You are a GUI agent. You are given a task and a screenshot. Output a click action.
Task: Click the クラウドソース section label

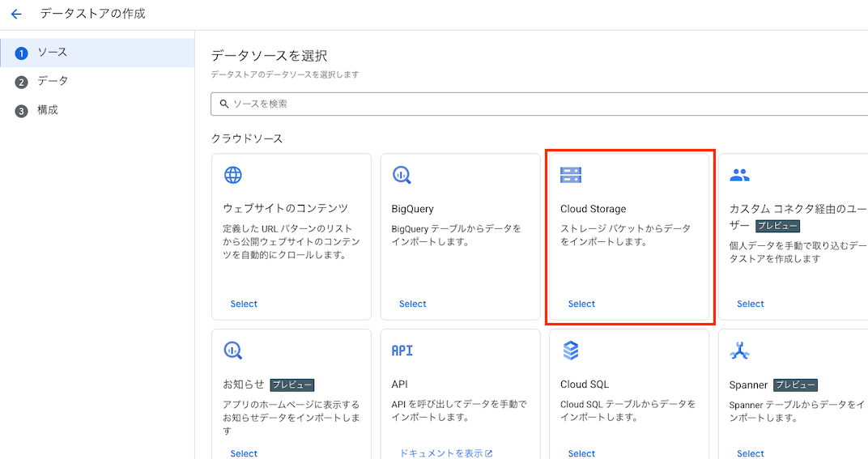coord(247,138)
